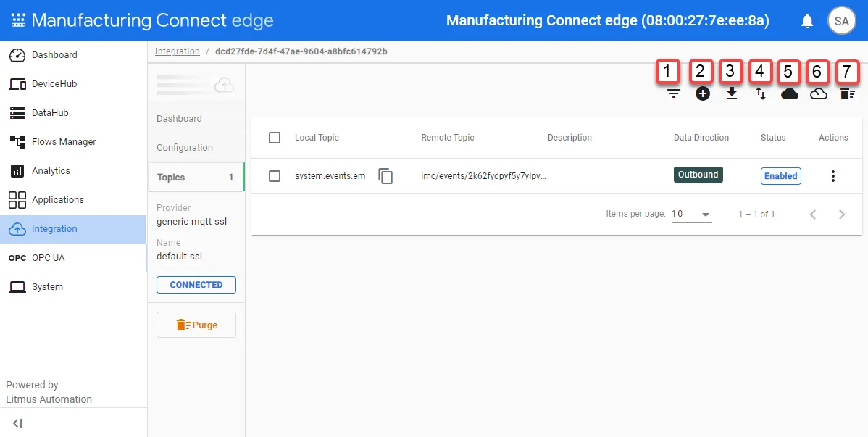
Task: Click provider name generic-mqtt-ssl
Action: [x=191, y=222]
